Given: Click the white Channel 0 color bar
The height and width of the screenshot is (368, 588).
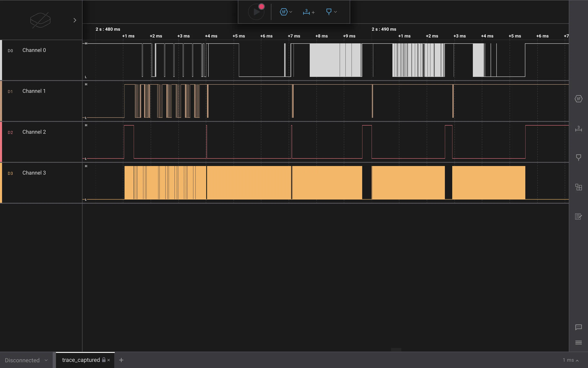Looking at the screenshot, I should click(x=1, y=60).
